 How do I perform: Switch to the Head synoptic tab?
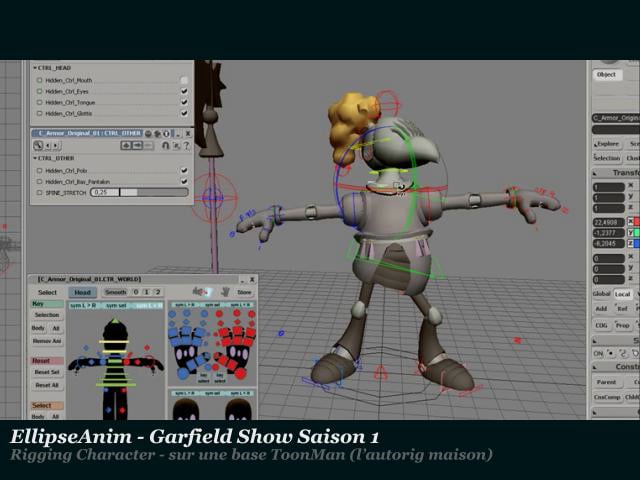pos(82,292)
